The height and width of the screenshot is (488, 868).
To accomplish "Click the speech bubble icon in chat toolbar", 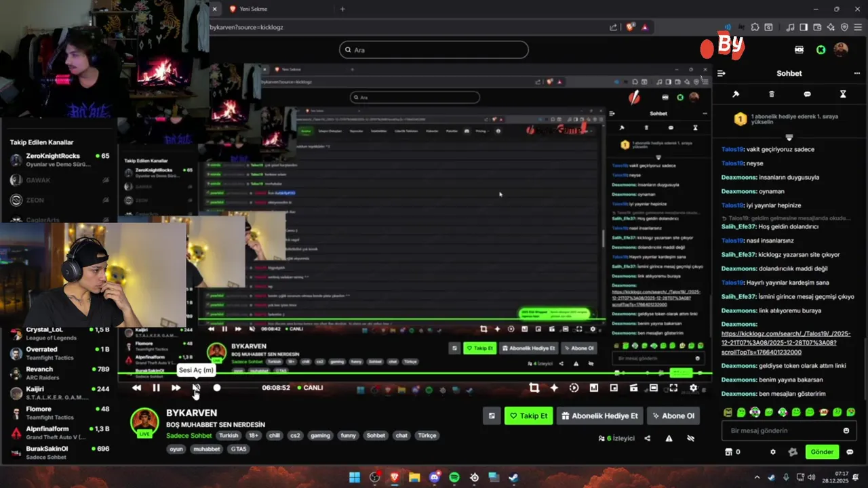I will coord(807,94).
